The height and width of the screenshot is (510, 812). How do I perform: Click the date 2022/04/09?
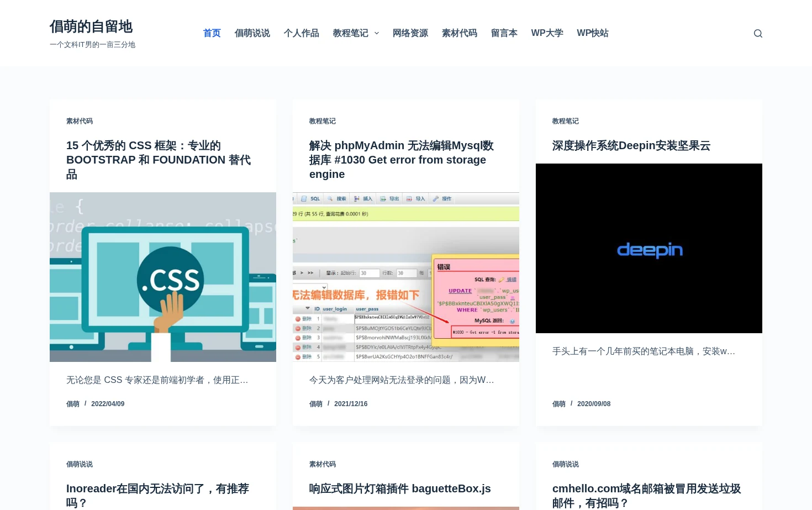tap(108, 404)
